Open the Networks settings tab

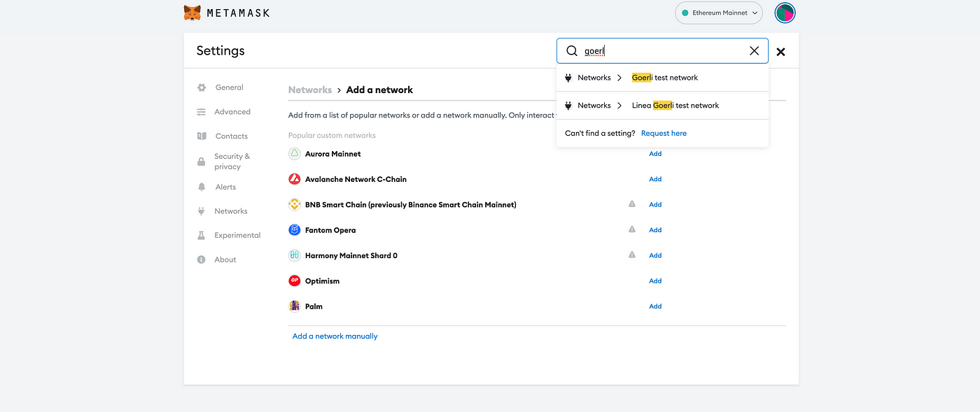coord(231,211)
